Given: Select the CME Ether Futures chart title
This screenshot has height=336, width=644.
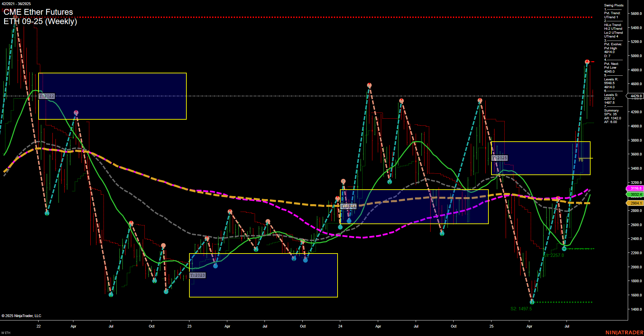Looking at the screenshot, I should [38, 12].
